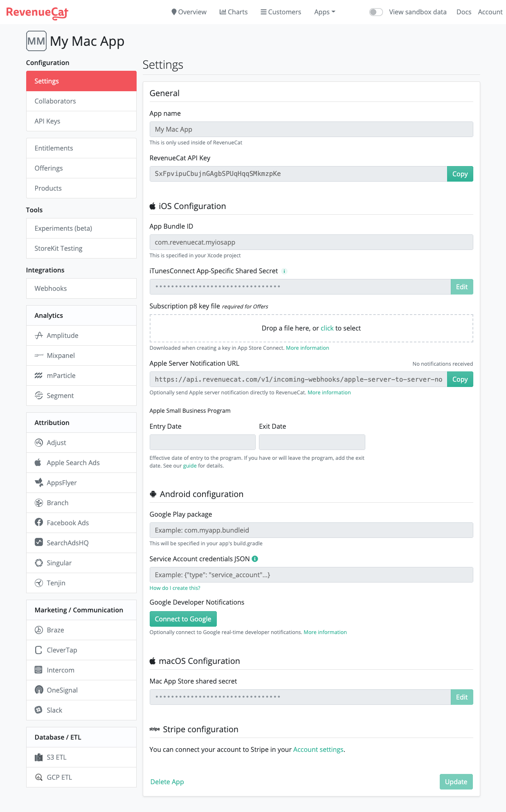This screenshot has height=812, width=506.
Task: Open the Apps dropdown menu
Action: coord(325,12)
